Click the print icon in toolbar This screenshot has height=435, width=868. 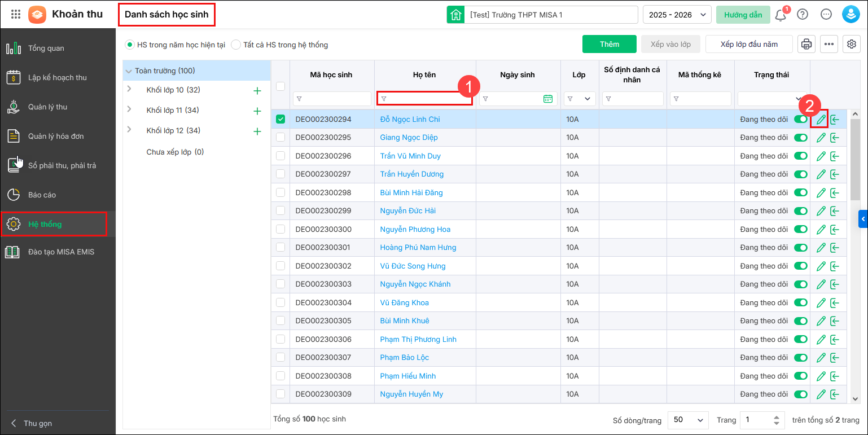tap(806, 44)
